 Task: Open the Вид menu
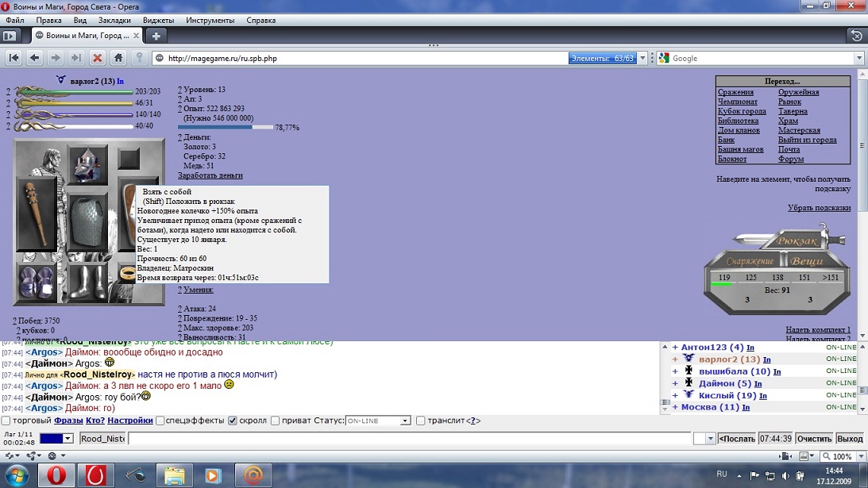pos(79,21)
